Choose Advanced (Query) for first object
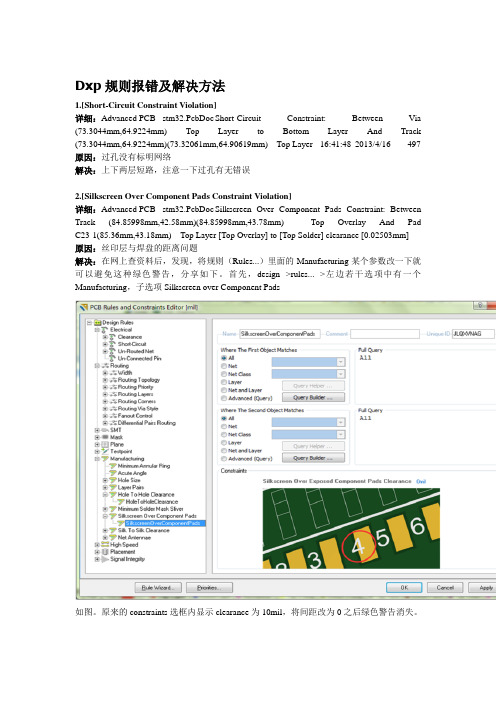The height and width of the screenshot is (702, 496). coord(224,398)
